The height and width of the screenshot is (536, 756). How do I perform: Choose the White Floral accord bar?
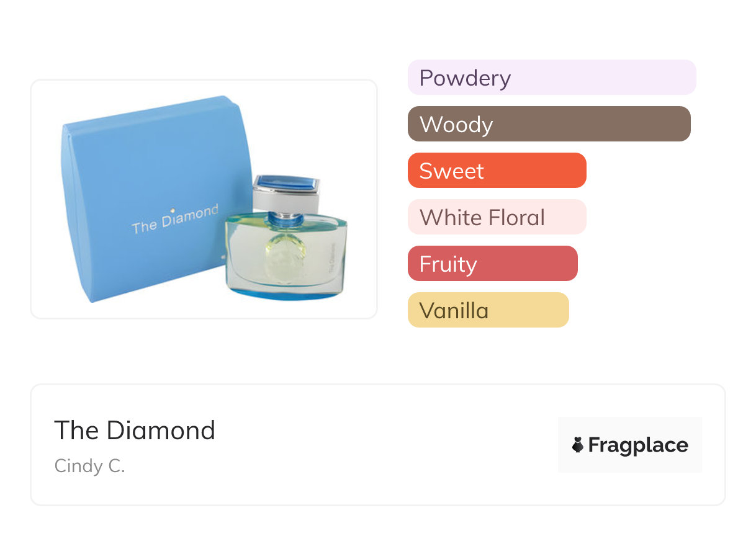point(497,217)
